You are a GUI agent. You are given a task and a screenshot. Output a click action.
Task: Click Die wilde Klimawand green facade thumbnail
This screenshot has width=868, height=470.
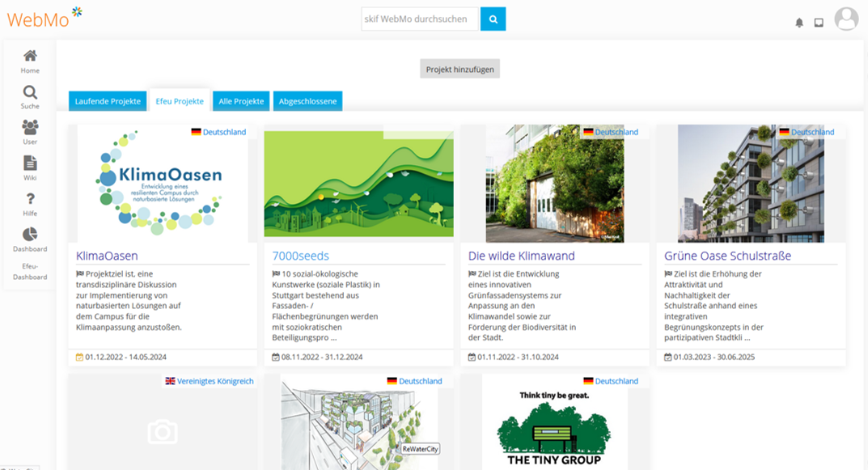point(554,184)
